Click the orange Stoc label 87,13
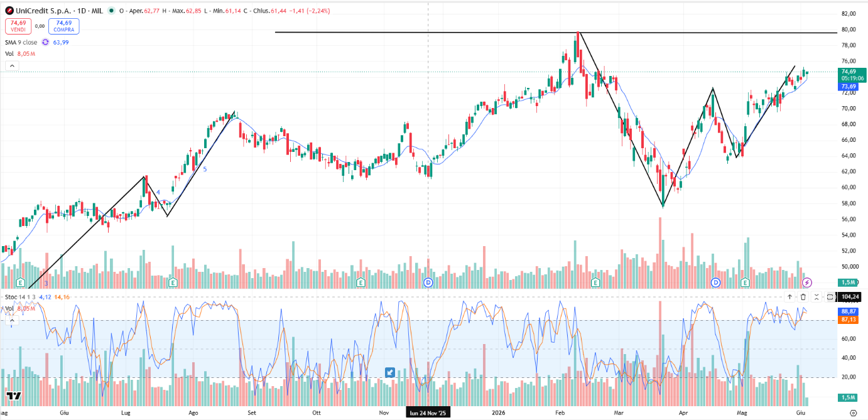The height and width of the screenshot is (420, 868). 849,320
